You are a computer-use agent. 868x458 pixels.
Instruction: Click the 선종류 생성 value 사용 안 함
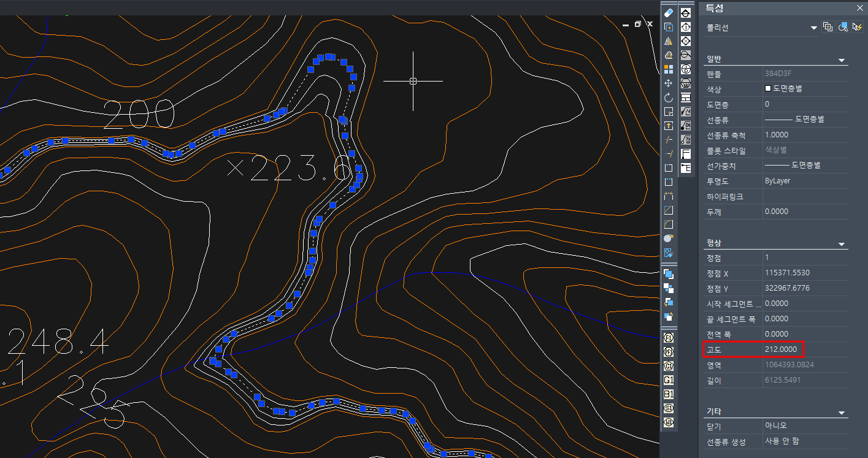point(806,441)
